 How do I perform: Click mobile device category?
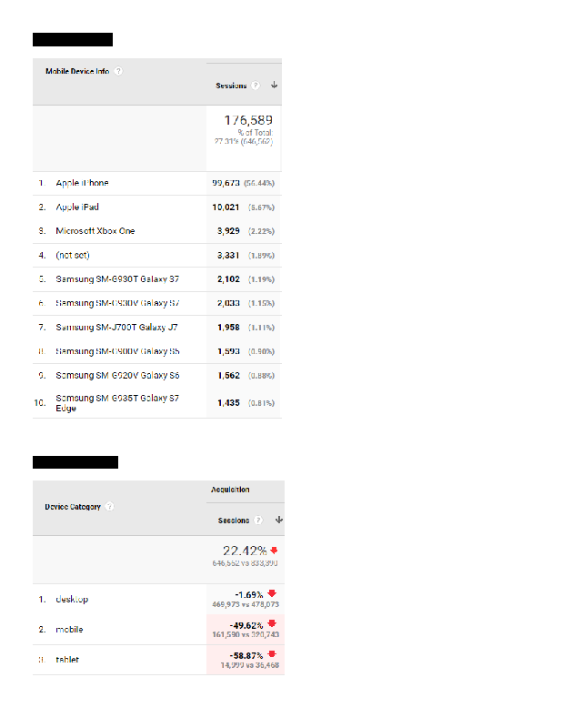click(x=69, y=630)
